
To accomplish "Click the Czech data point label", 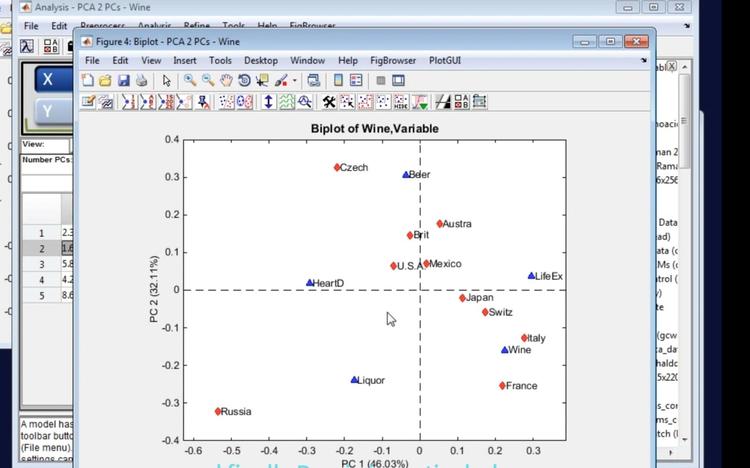I will [354, 167].
